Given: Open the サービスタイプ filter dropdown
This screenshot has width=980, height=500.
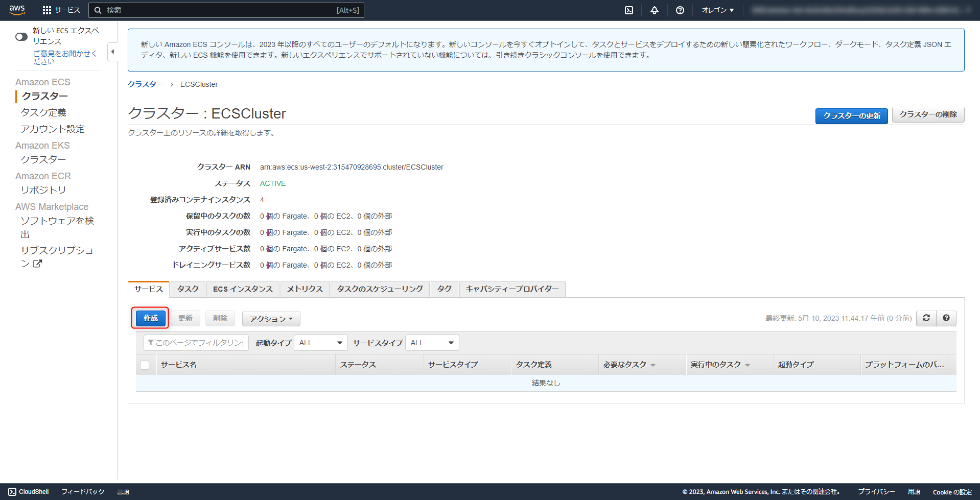Looking at the screenshot, I should click(432, 342).
